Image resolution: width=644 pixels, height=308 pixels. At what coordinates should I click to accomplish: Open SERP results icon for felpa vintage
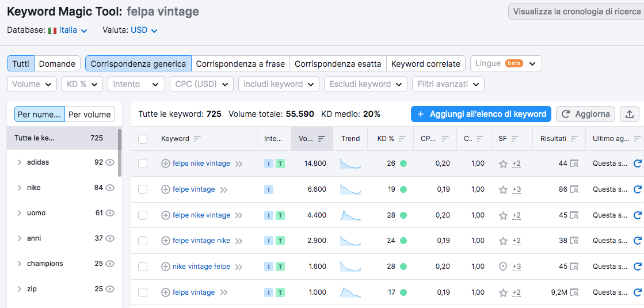pyautogui.click(x=574, y=292)
